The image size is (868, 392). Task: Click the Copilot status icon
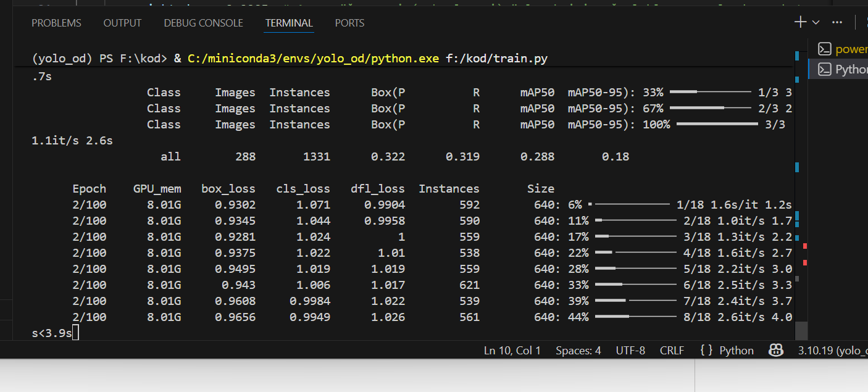tap(776, 351)
